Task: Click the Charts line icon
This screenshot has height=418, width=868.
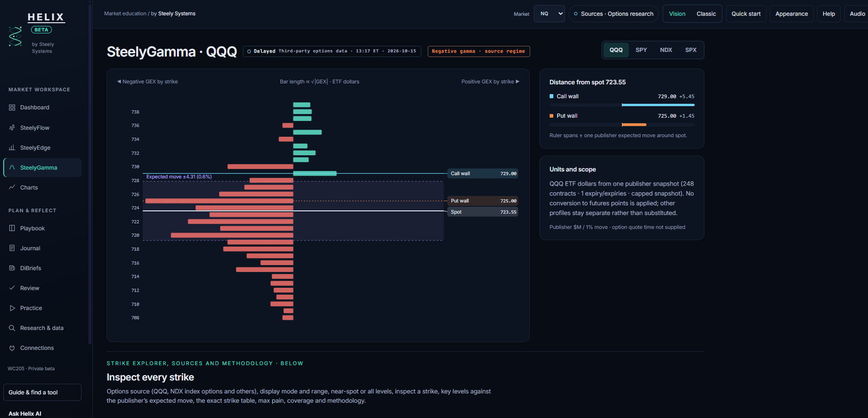Action: point(12,187)
